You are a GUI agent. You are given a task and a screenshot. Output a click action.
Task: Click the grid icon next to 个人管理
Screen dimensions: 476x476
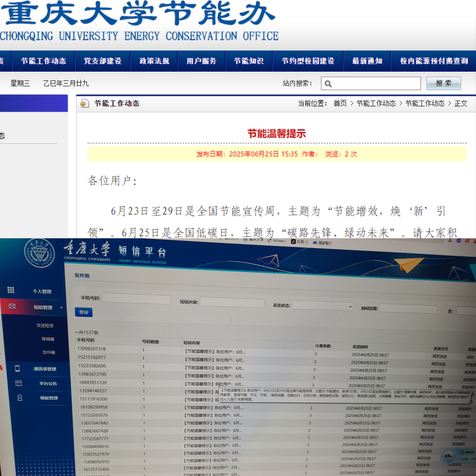click(11, 290)
